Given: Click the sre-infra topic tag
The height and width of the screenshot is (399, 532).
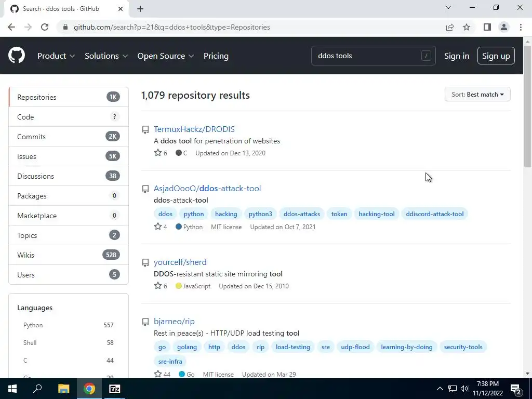Looking at the screenshot, I should pos(170,362).
